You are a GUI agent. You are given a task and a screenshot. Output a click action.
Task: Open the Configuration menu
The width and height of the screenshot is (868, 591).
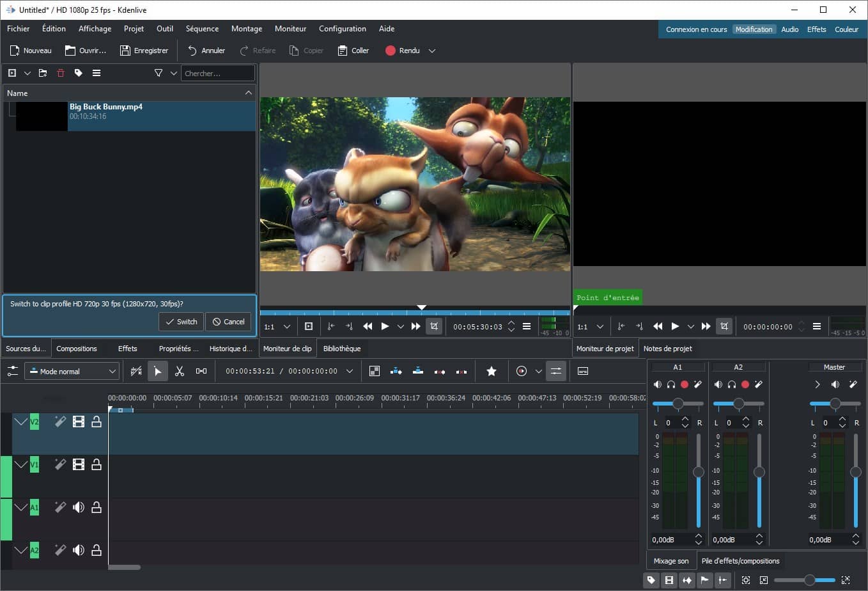click(x=343, y=29)
